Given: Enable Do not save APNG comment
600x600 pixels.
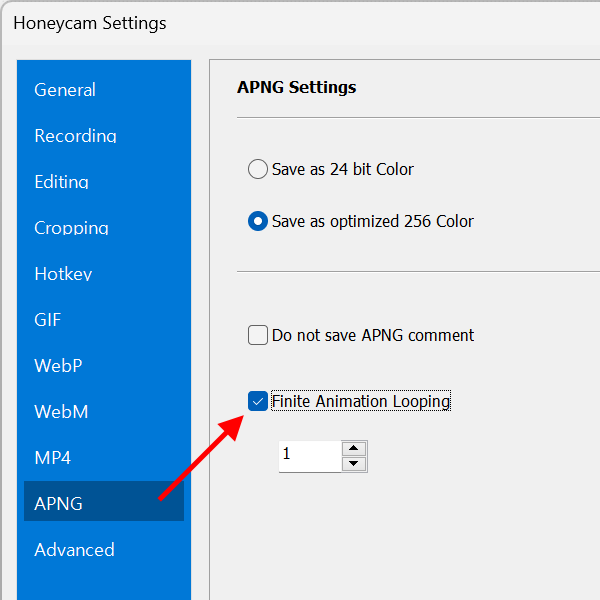Looking at the screenshot, I should point(258,335).
